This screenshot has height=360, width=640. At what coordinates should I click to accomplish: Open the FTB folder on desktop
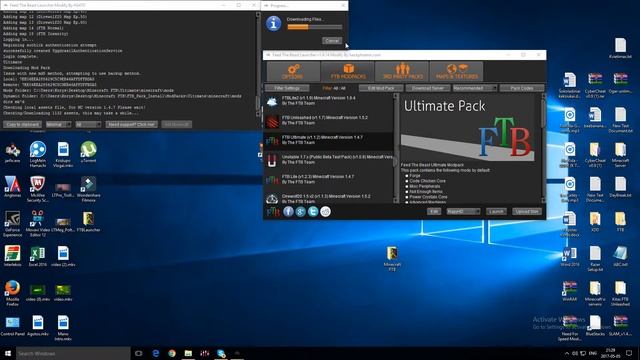tap(620, 221)
